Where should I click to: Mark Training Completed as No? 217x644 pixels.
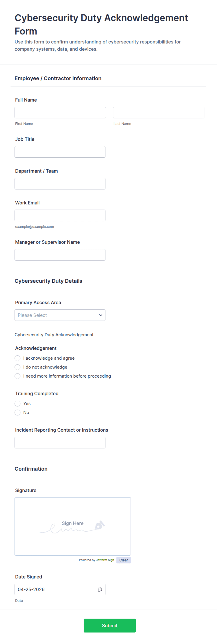(17, 413)
